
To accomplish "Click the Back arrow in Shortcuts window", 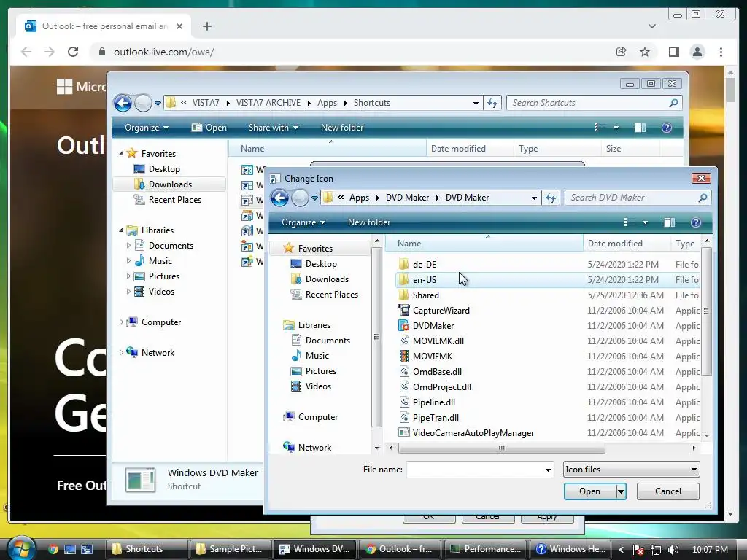I will point(123,103).
